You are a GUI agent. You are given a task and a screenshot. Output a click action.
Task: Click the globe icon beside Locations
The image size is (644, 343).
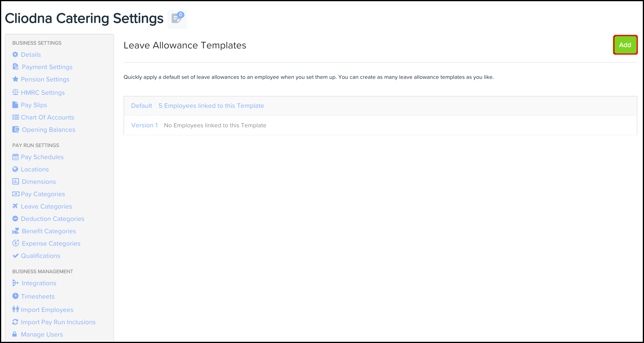pyautogui.click(x=15, y=169)
